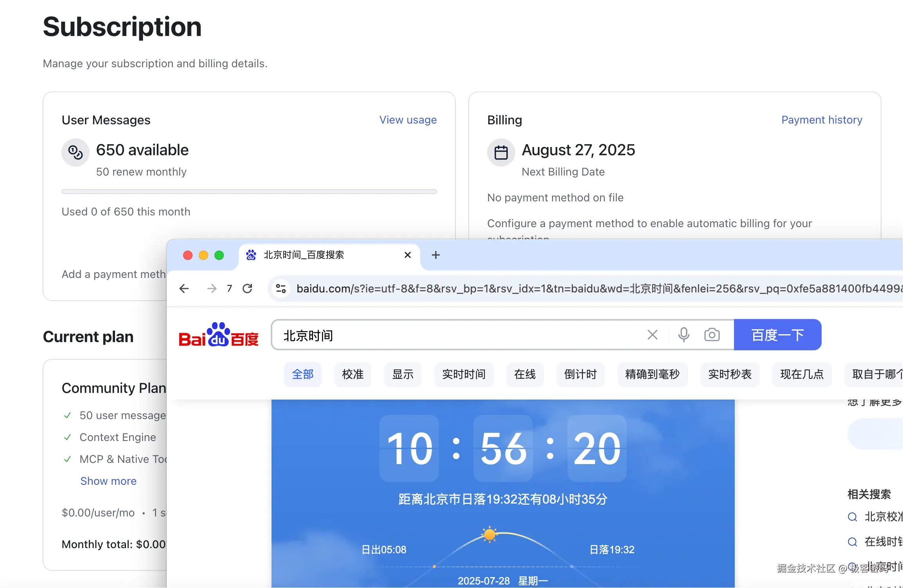
Task: Expand plan features via Show more
Action: pos(108,480)
